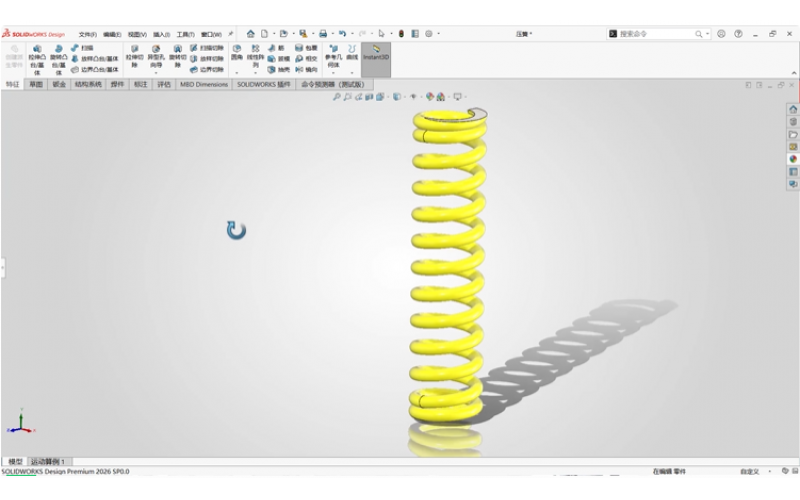Open View Settings monitor icon
The height and width of the screenshot is (500, 800).
458,96
